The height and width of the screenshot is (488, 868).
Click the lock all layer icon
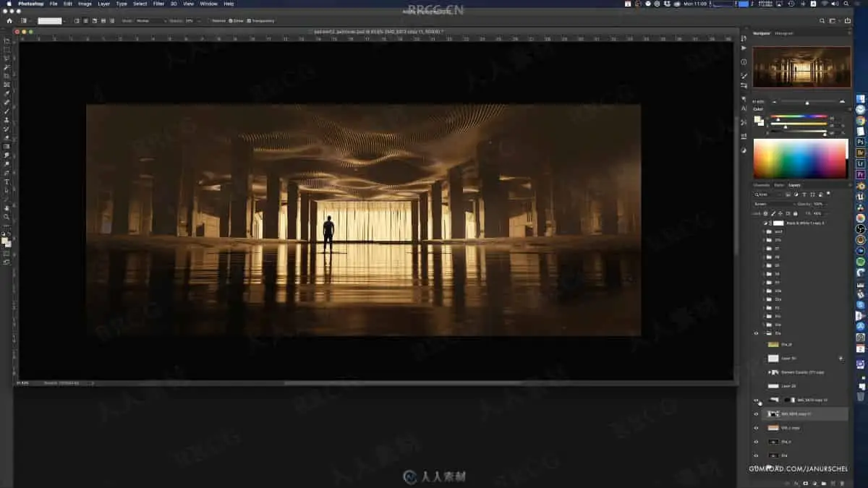coord(795,213)
